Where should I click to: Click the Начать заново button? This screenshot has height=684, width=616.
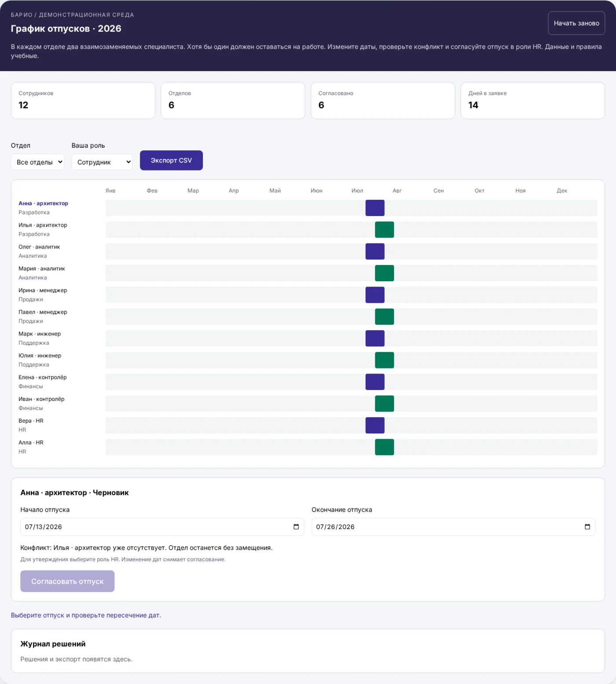pos(576,23)
